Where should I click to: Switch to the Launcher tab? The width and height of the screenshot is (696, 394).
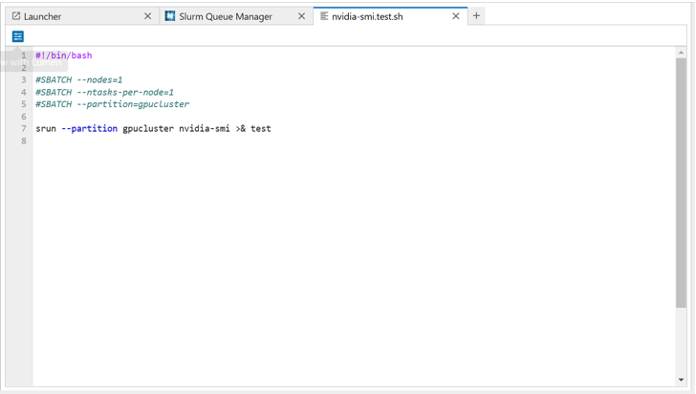(x=82, y=16)
